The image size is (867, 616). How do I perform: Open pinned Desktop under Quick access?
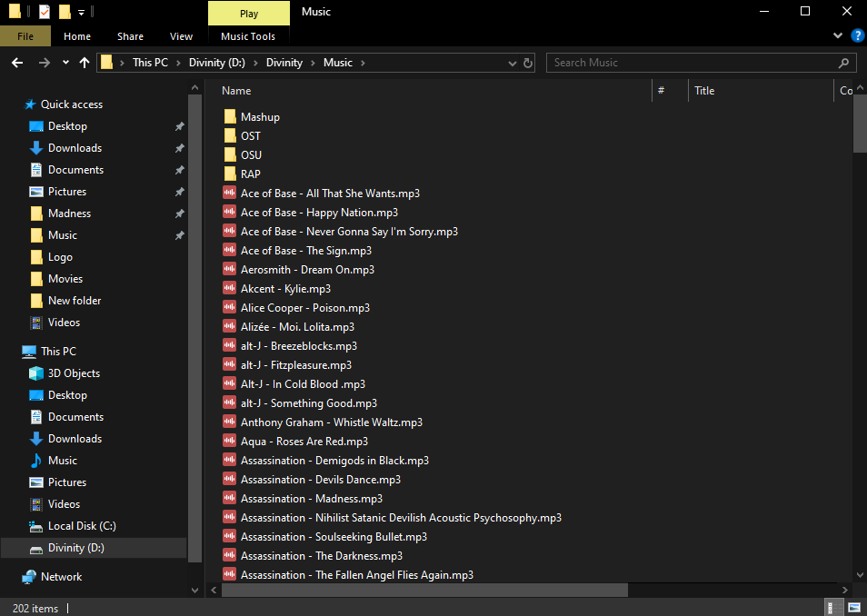pos(67,126)
